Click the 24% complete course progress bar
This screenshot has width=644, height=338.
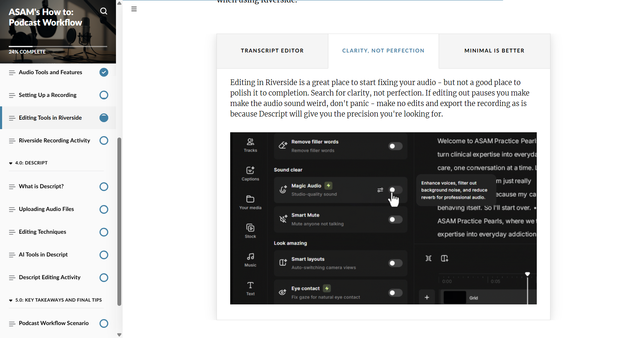click(58, 46)
